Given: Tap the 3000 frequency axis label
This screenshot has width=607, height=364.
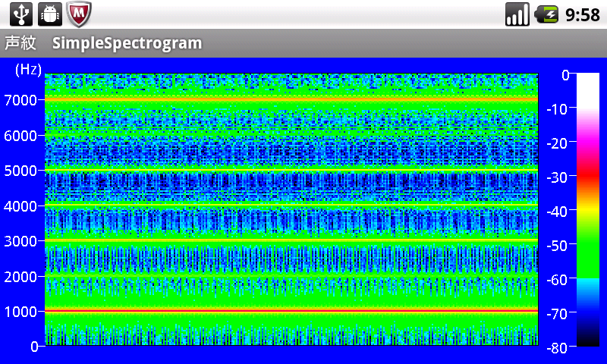Looking at the screenshot, I should 20,241.
